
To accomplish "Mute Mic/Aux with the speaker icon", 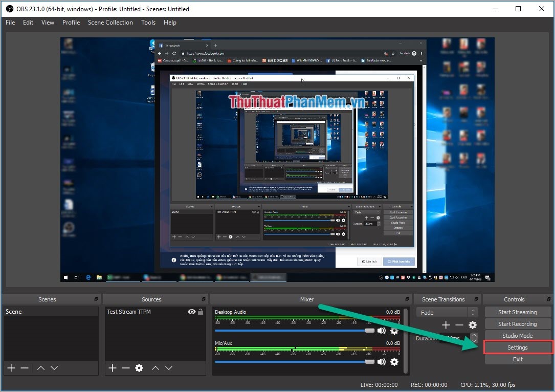I will tap(382, 362).
